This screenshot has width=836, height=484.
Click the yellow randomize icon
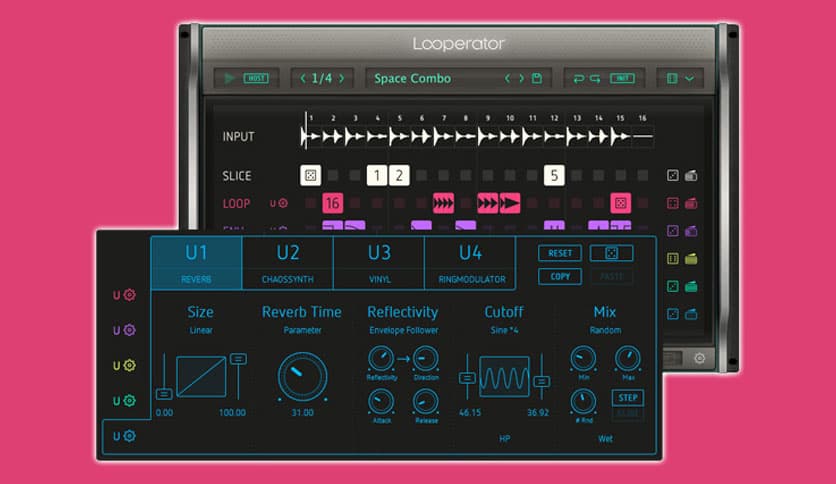click(673, 259)
